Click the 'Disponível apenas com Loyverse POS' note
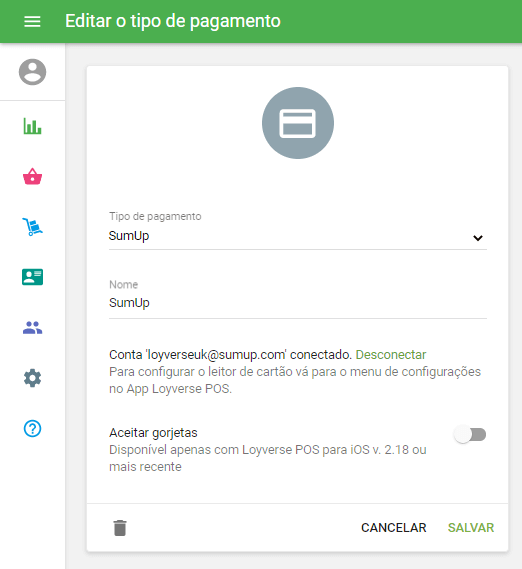Image resolution: width=522 pixels, height=569 pixels. click(268, 458)
